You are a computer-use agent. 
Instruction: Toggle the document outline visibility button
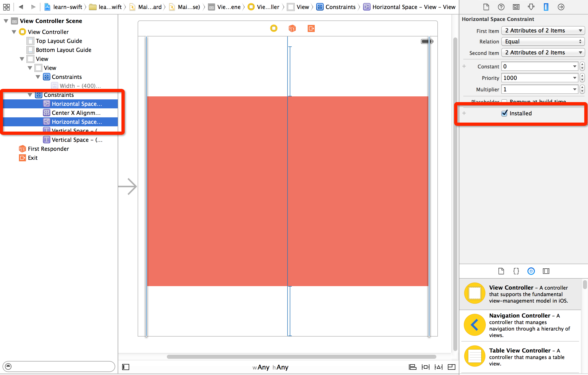126,367
